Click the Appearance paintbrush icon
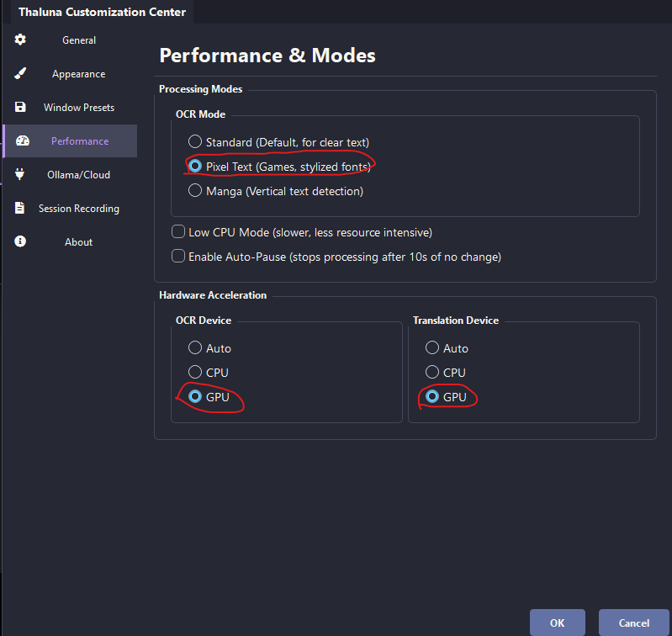This screenshot has width=672, height=636. [20, 73]
